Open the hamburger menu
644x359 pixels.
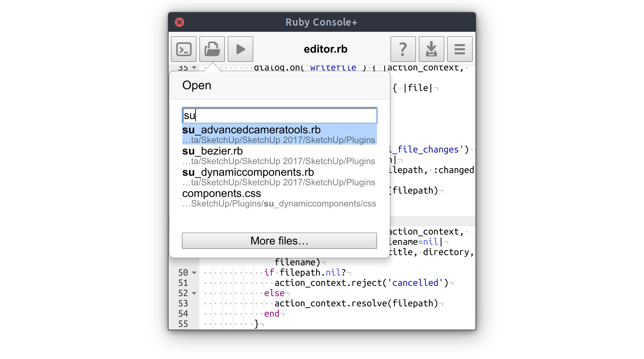460,49
